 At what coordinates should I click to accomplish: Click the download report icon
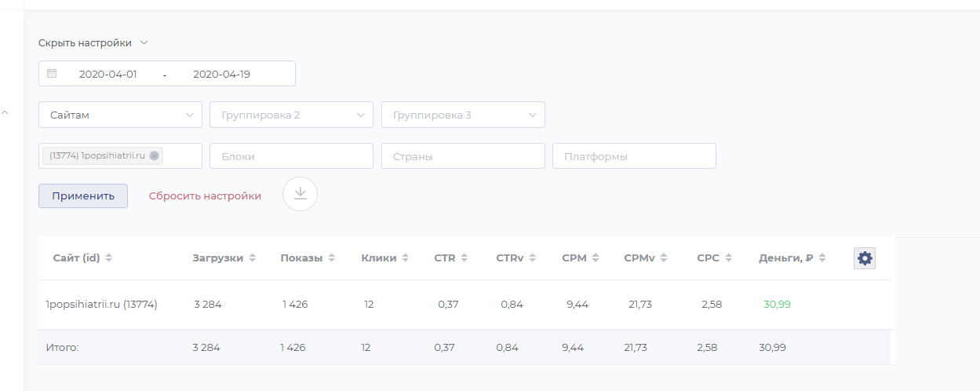click(x=300, y=195)
